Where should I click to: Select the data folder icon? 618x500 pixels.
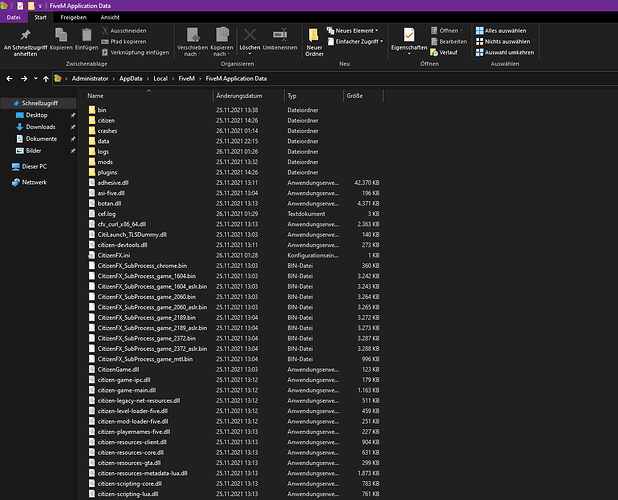tap(92, 141)
